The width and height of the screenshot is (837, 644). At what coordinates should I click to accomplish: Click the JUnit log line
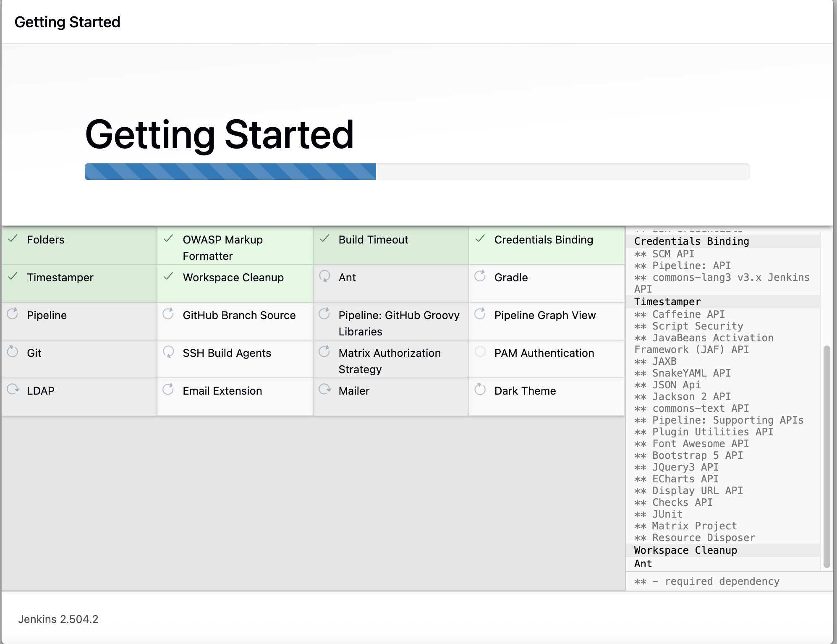[658, 514]
